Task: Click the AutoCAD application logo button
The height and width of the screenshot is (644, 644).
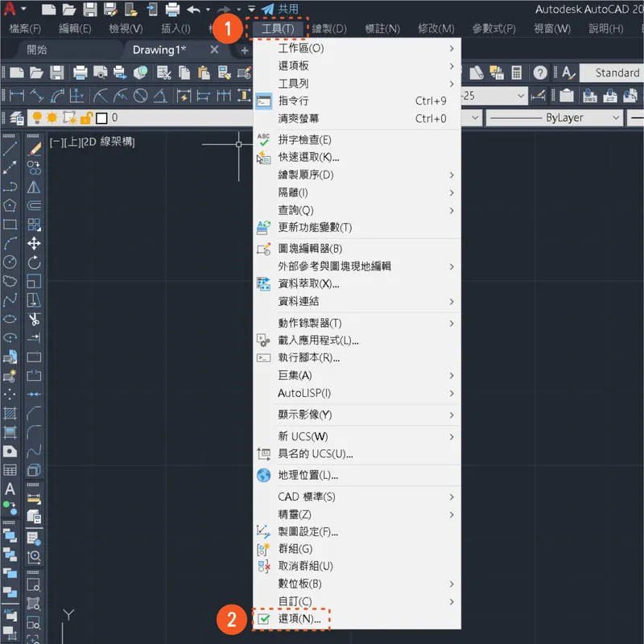Action: [10, 9]
